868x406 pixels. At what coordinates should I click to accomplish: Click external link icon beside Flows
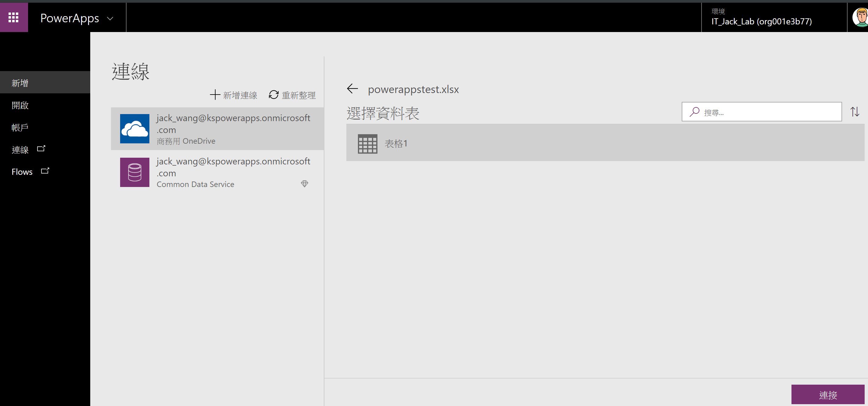(x=45, y=171)
